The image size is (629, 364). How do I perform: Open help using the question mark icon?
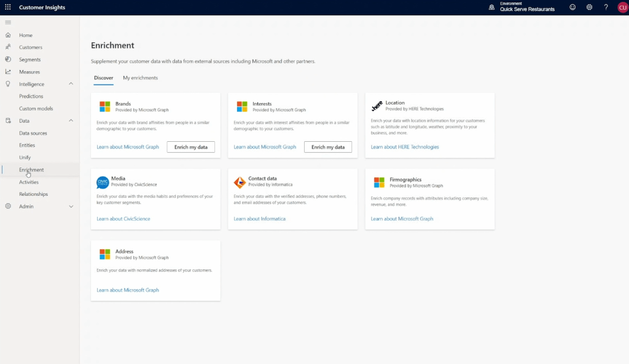605,7
